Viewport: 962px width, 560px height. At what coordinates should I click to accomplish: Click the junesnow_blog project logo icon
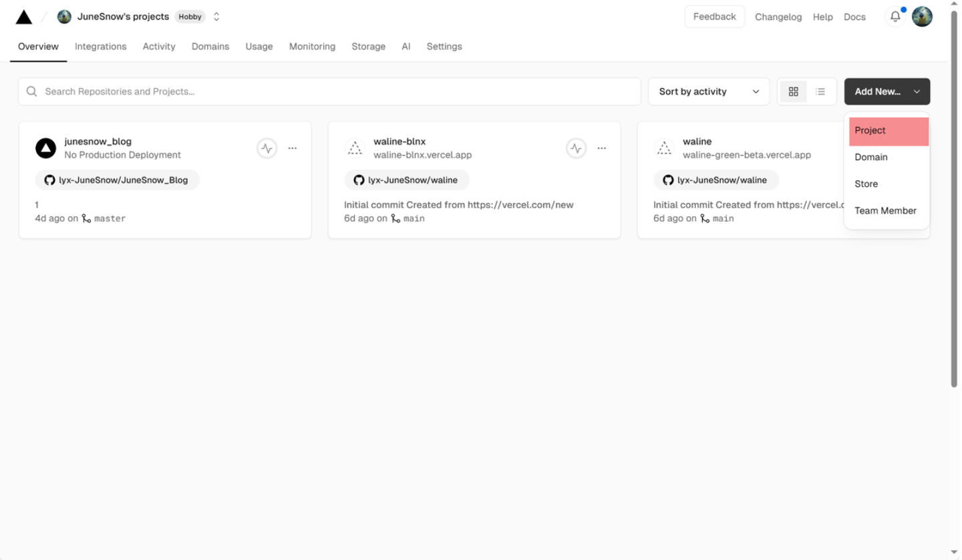coord(45,148)
